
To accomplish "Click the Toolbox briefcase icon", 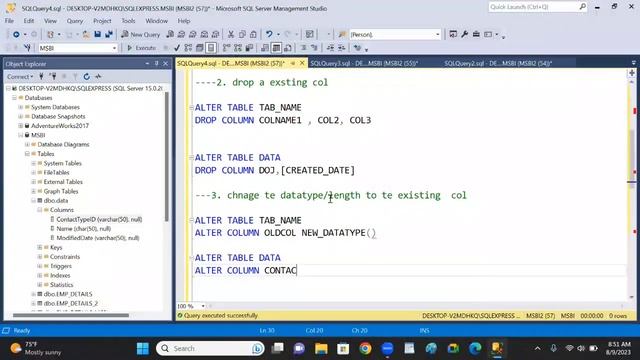I will pos(476,35).
